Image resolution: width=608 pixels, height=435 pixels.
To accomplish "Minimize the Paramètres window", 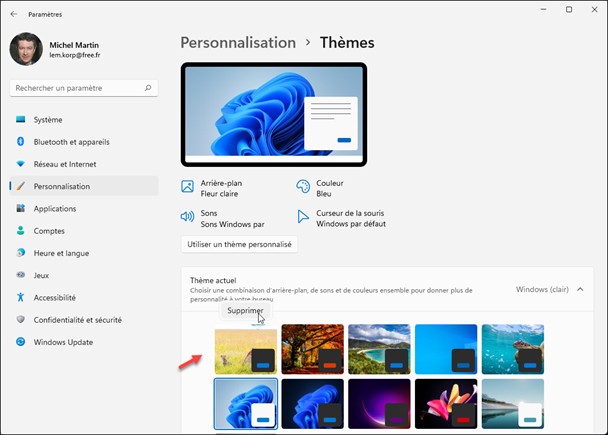I will 544,9.
